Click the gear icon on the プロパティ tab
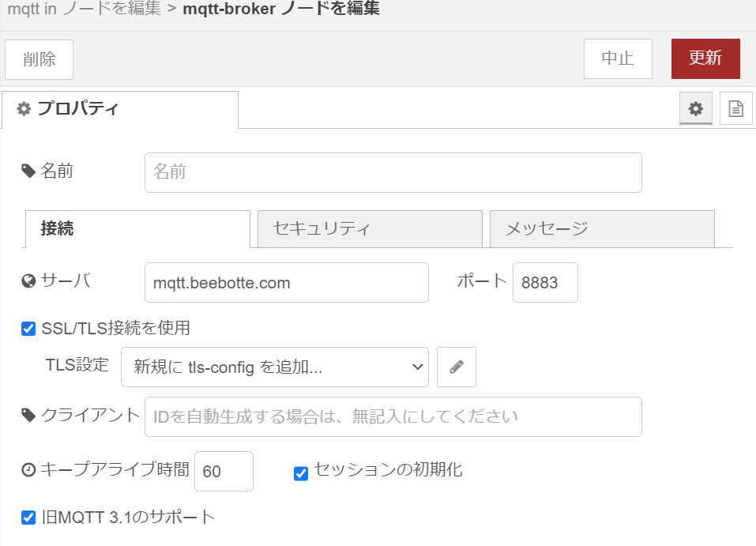The width and height of the screenshot is (756, 546). 24,110
